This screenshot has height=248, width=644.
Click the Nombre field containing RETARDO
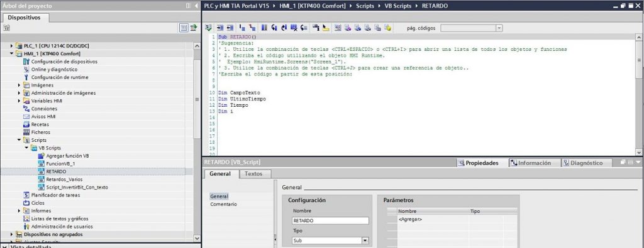(x=331, y=221)
